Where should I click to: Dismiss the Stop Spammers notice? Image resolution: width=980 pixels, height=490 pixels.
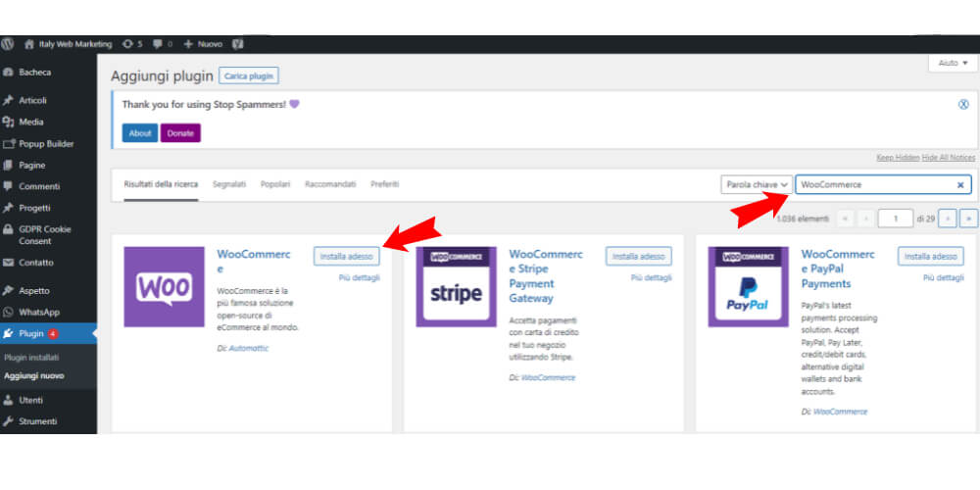[963, 105]
